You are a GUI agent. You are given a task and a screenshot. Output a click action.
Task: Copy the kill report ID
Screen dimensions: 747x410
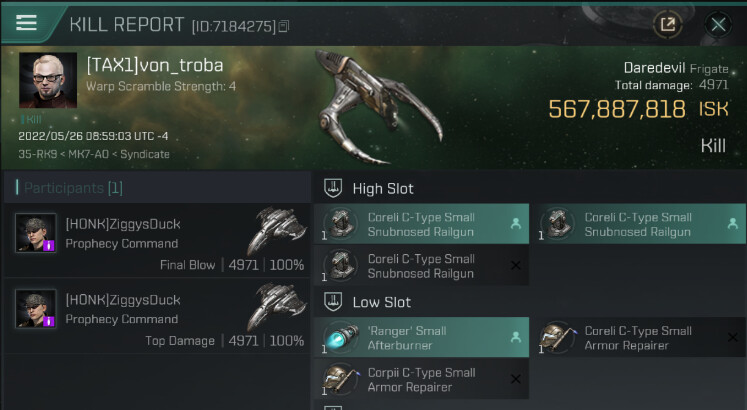click(x=284, y=26)
